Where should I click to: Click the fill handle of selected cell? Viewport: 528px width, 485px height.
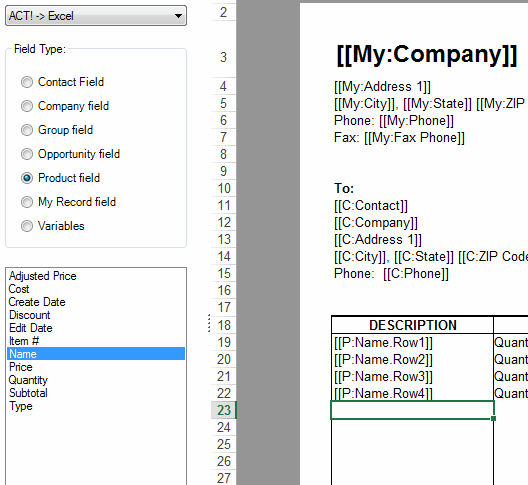coord(493,418)
